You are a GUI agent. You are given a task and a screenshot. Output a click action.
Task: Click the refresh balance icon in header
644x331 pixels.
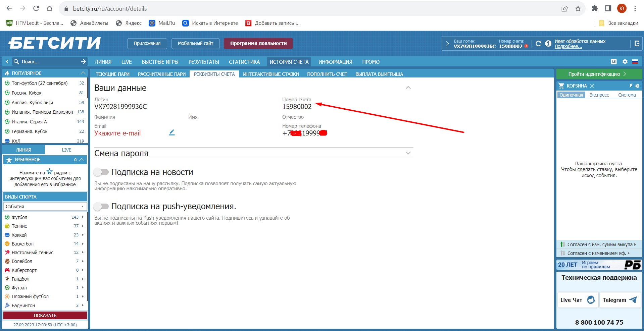pos(538,44)
